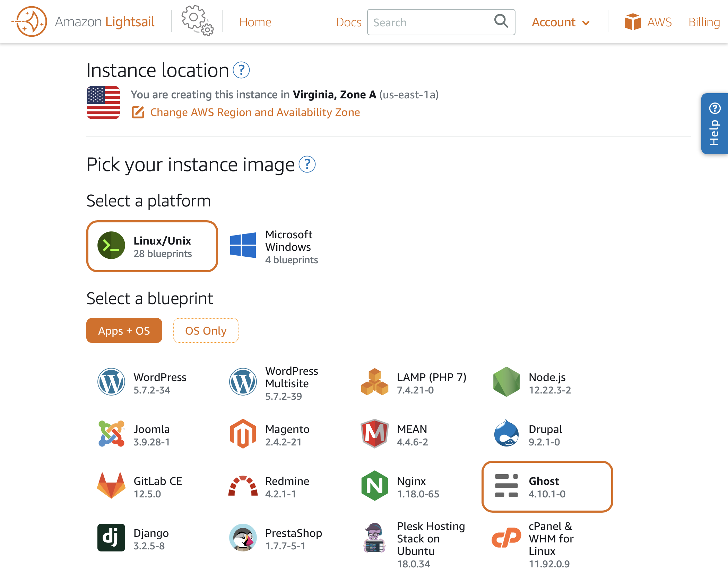Go to the Home navigation item
This screenshot has height=584, width=728.
pyautogui.click(x=255, y=22)
